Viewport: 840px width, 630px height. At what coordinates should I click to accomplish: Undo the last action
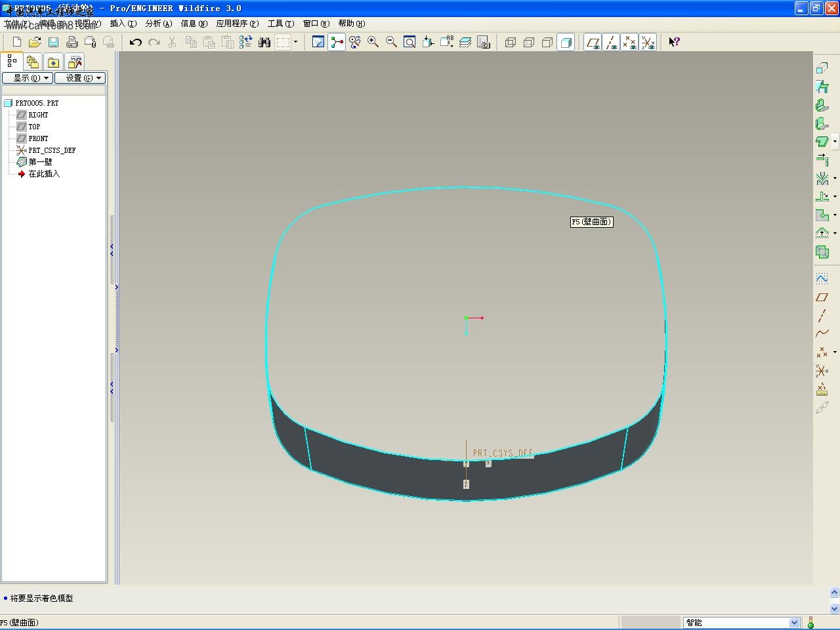pyautogui.click(x=136, y=42)
